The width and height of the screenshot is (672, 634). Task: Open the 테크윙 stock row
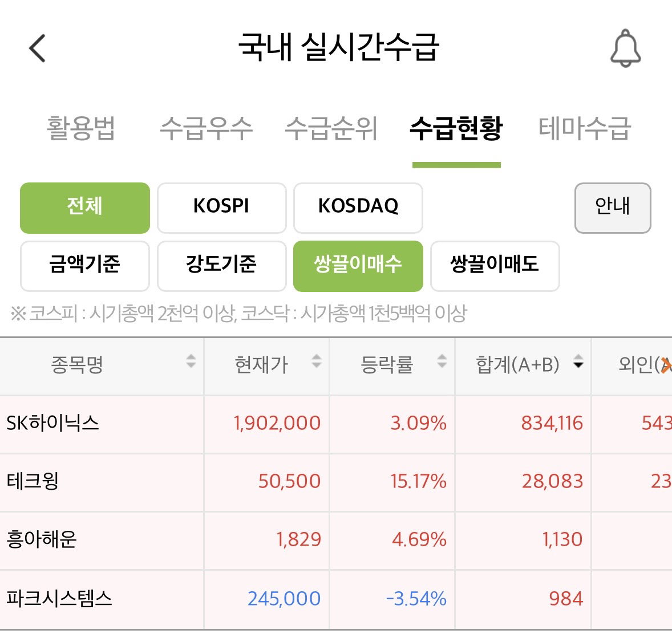336,482
